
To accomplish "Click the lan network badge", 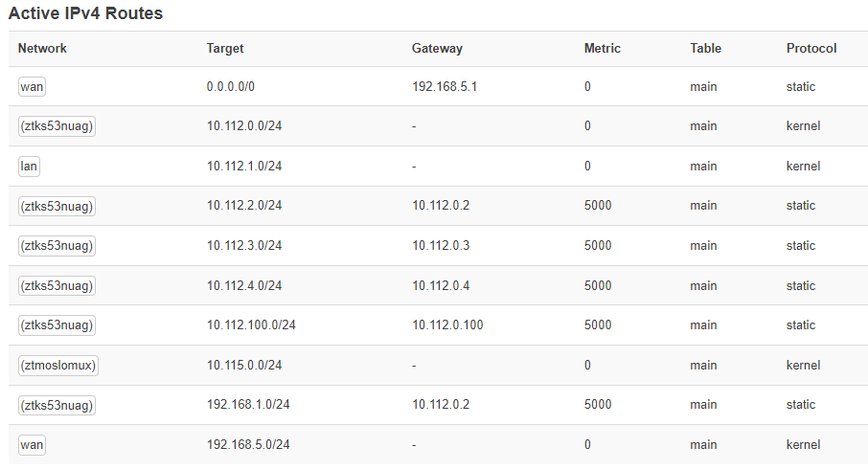I will tap(29, 166).
